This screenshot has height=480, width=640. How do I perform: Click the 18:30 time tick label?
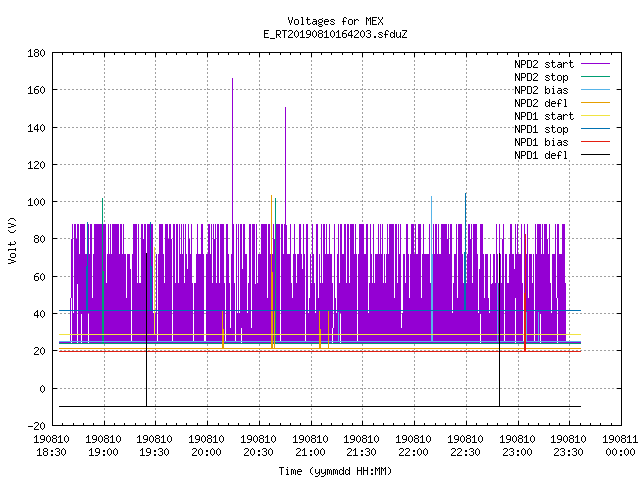51,446
